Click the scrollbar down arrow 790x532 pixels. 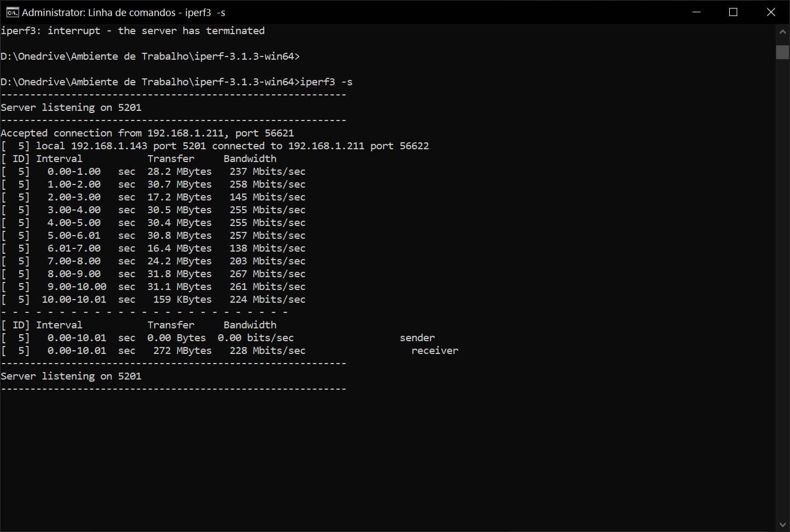point(783,525)
